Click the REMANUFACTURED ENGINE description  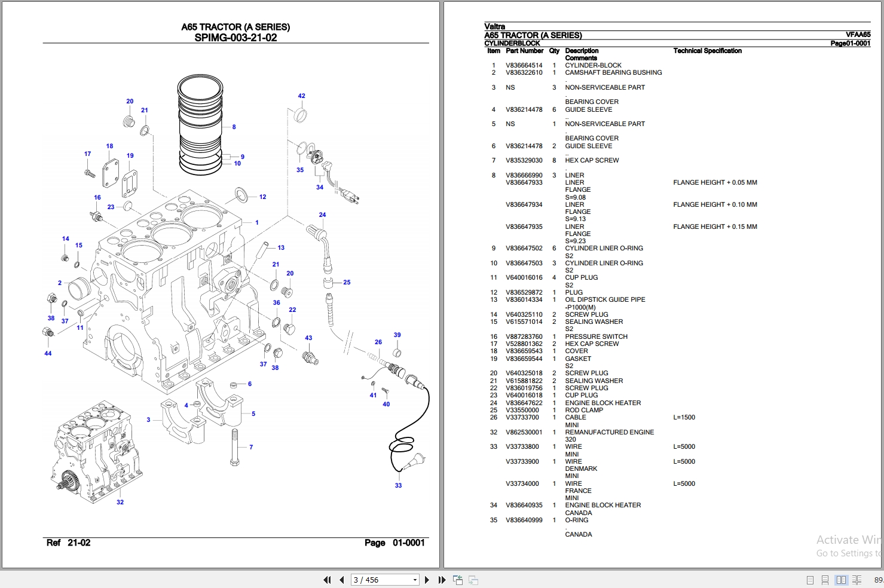click(x=609, y=433)
